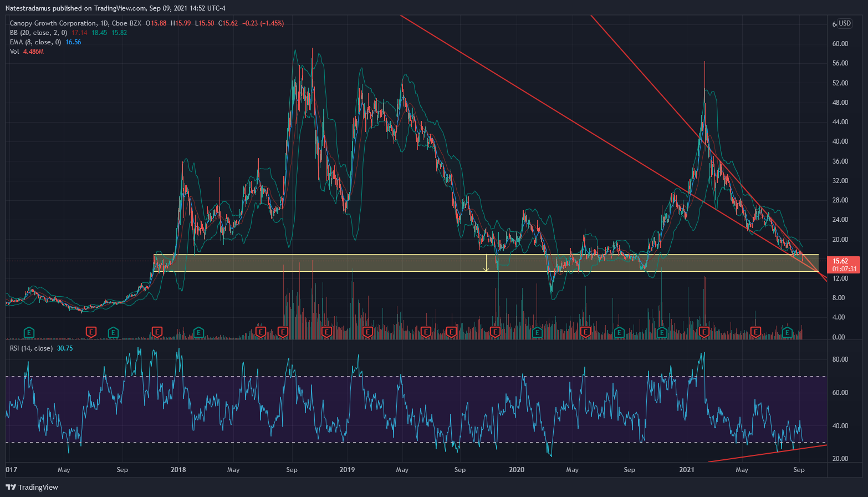This screenshot has height=497, width=868.
Task: Open the green earnings marker right after 2018 begins
Action: (199, 332)
